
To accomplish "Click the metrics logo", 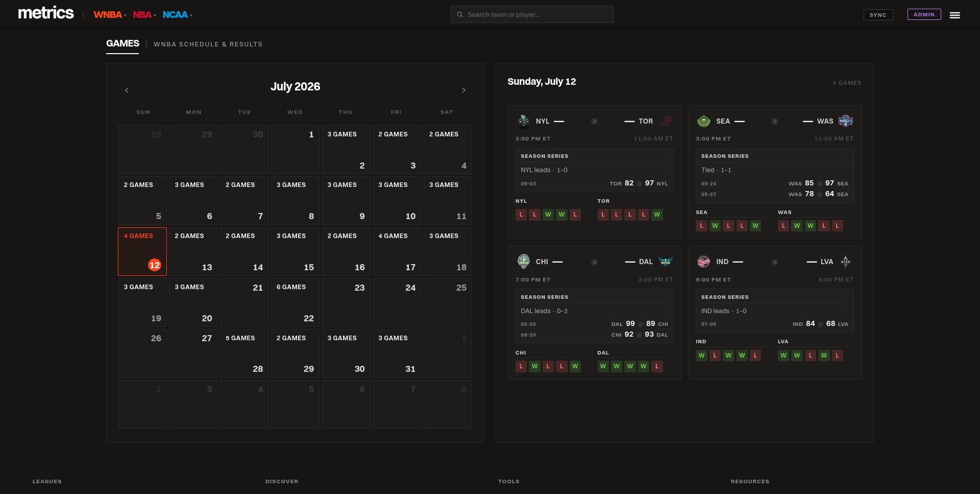I will coord(46,13).
